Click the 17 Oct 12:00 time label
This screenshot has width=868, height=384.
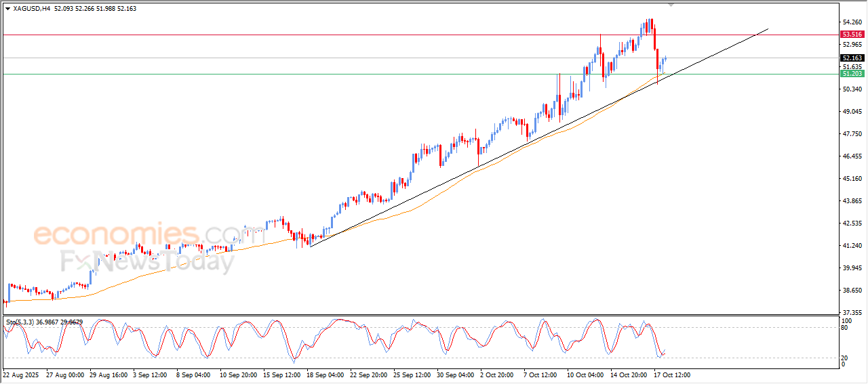pyautogui.click(x=671, y=375)
